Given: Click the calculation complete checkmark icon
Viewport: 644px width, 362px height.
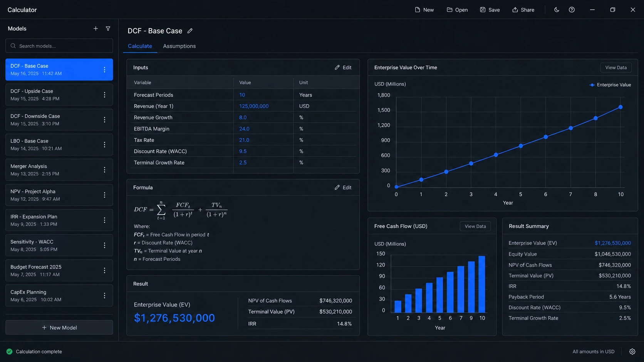Looking at the screenshot, I should 9,352.
